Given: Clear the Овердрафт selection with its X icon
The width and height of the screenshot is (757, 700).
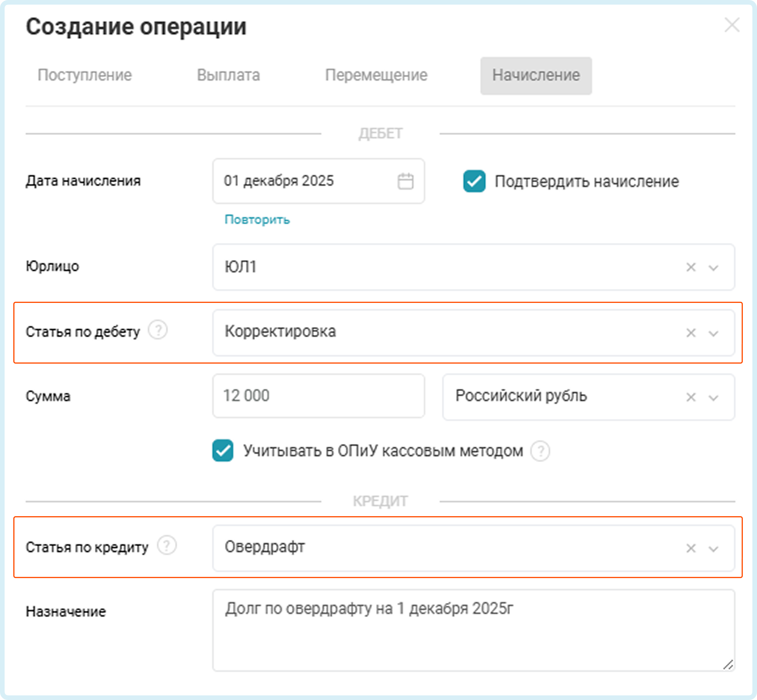Looking at the screenshot, I should pyautogui.click(x=691, y=549).
